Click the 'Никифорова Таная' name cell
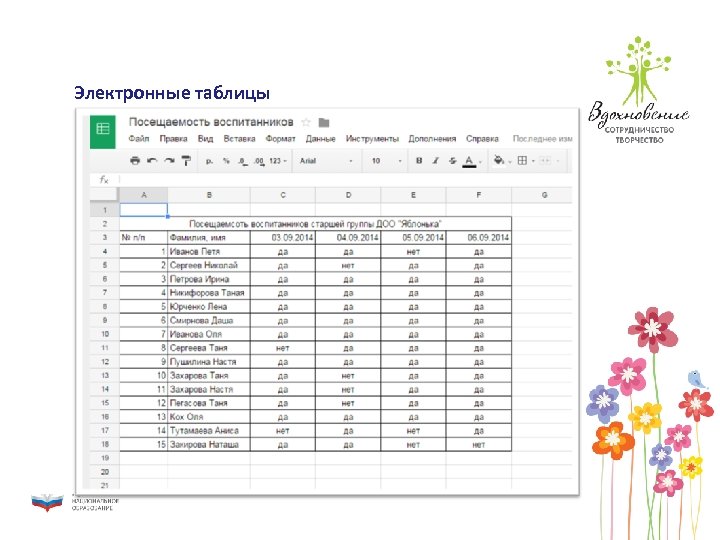Viewport: 720px width, 540px height. pyautogui.click(x=209, y=292)
